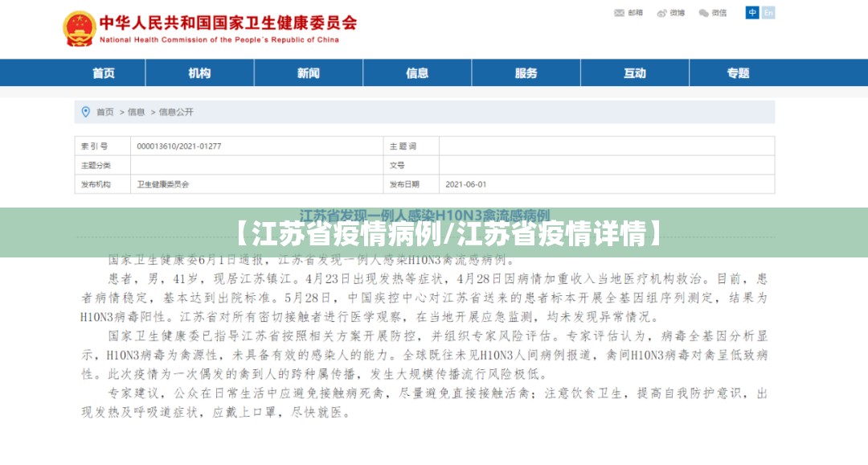
Task: Click the National Health Commission emblem logo
Action: point(79,29)
